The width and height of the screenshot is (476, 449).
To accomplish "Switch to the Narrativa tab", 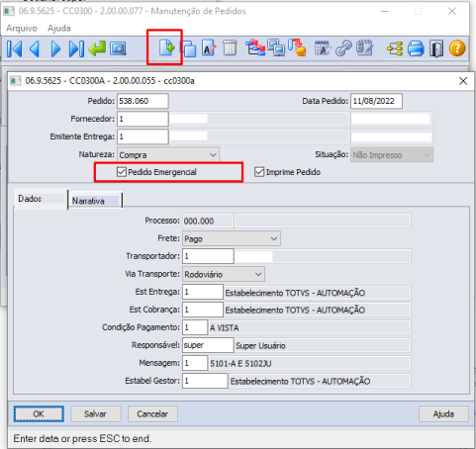I will point(95,201).
